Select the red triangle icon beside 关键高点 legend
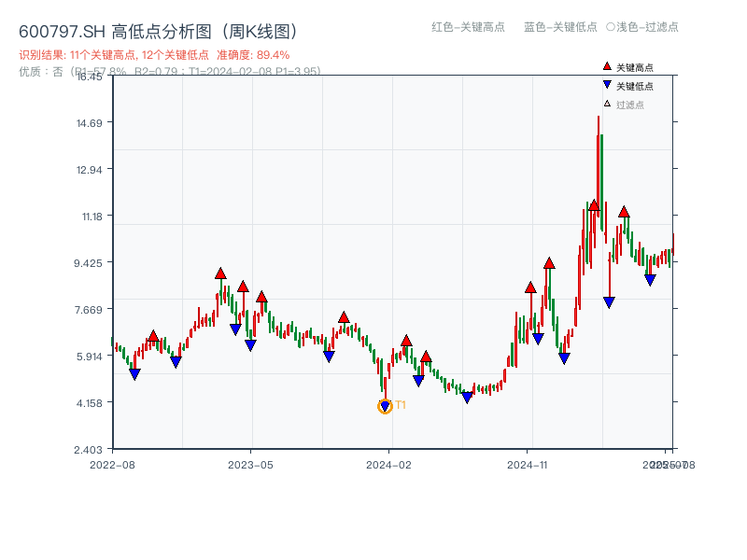This screenshot has width=747, height=560. [x=607, y=66]
